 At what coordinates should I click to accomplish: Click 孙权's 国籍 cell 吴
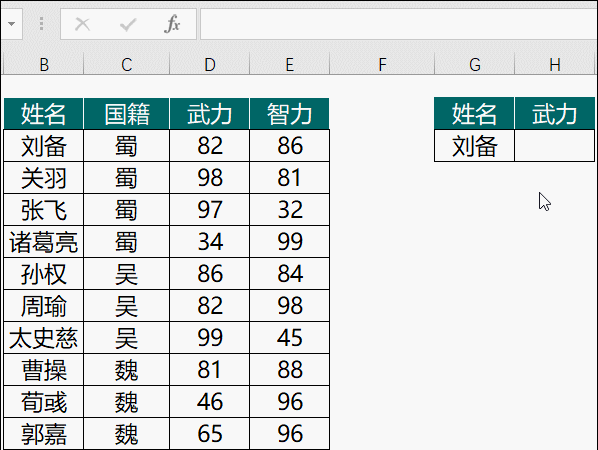pos(126,274)
